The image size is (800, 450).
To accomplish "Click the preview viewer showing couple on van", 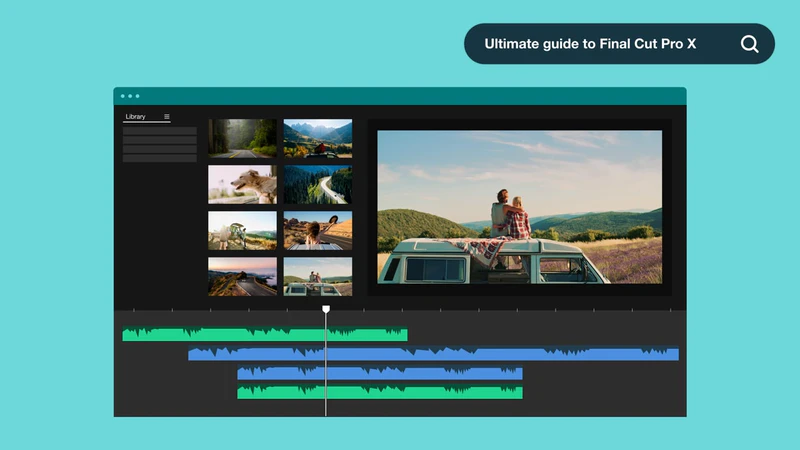I will [x=519, y=207].
